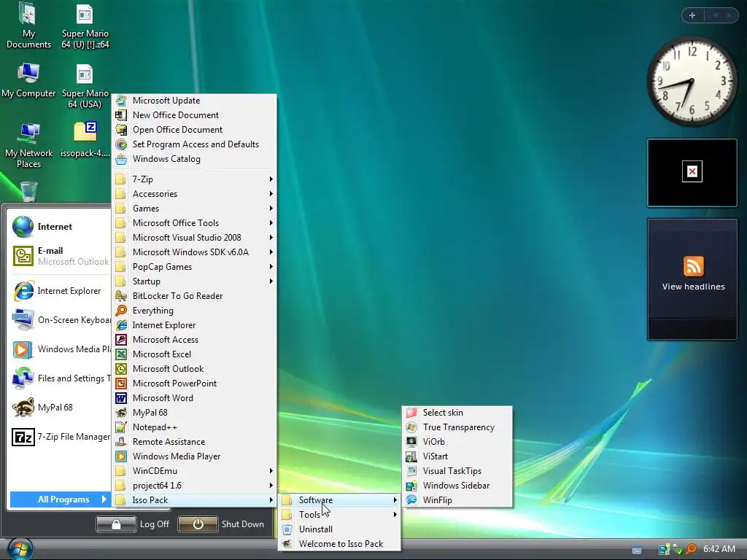Launch Microsoft Excel from All Programs

[194, 354]
